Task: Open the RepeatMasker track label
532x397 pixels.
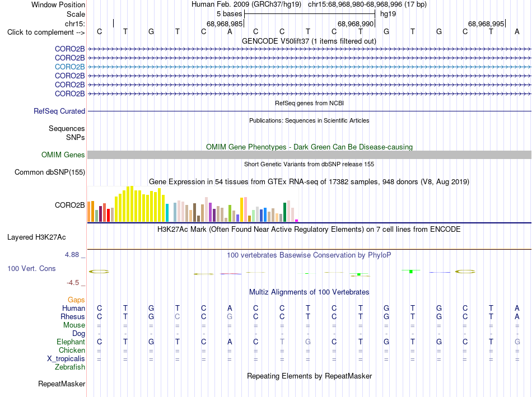Action: (x=62, y=384)
